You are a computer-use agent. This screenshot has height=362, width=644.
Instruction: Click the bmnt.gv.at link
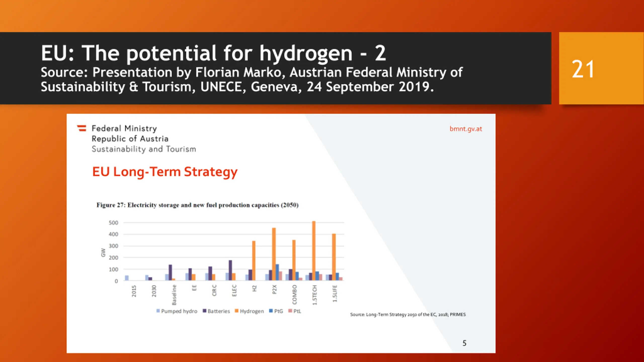tap(466, 129)
